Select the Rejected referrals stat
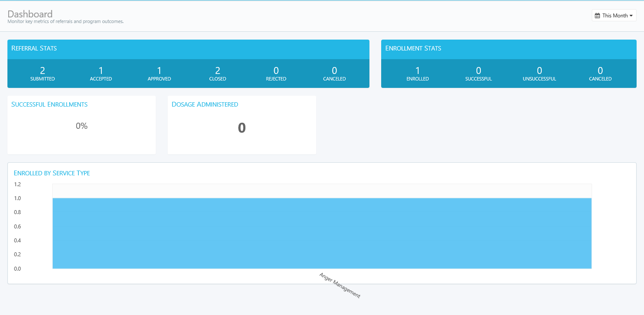 tap(276, 73)
